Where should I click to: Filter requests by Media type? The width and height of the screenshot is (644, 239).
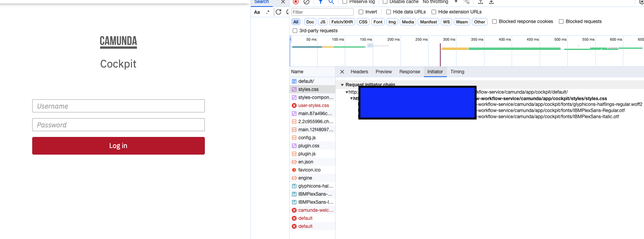408,22
